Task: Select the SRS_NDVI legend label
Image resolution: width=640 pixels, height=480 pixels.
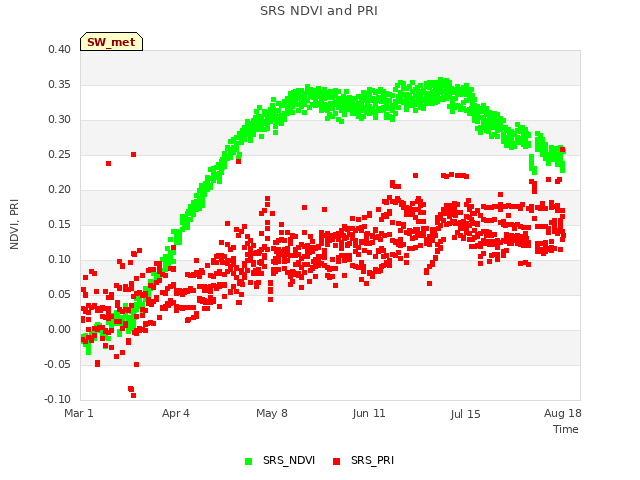Action: (289, 460)
